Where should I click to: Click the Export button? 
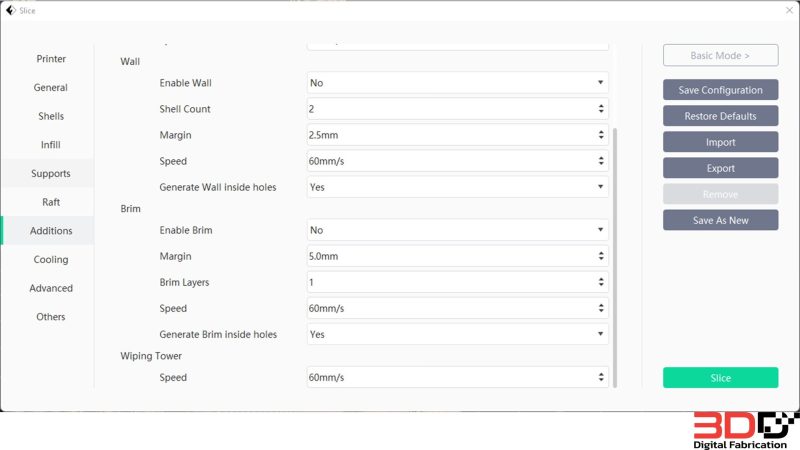click(x=720, y=168)
